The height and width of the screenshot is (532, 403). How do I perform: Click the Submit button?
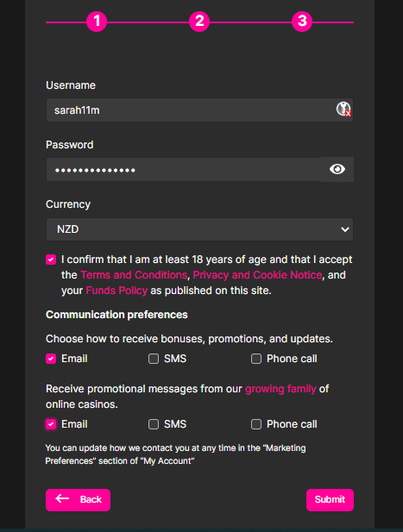(x=330, y=500)
